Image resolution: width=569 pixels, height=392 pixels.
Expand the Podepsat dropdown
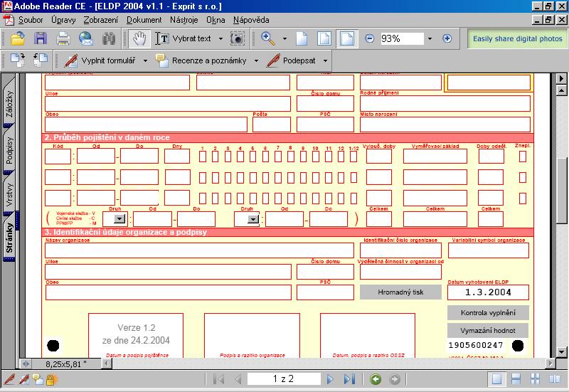(325, 60)
